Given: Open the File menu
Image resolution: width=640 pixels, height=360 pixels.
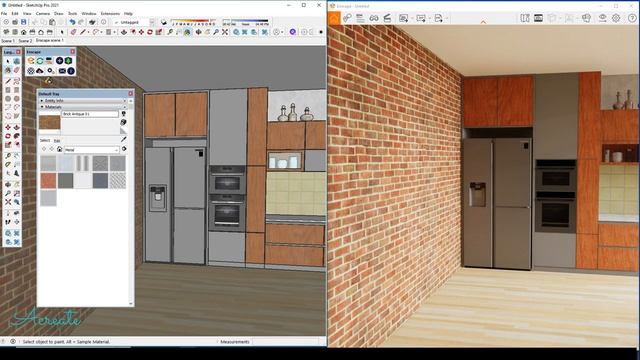Looking at the screenshot, I should (4, 13).
